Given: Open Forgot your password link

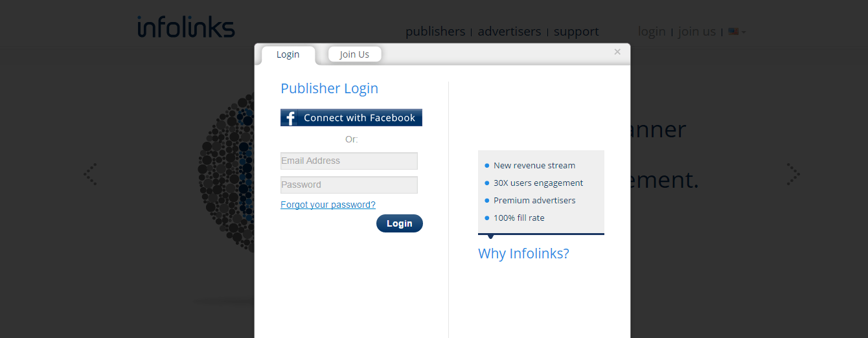Looking at the screenshot, I should pos(328,205).
